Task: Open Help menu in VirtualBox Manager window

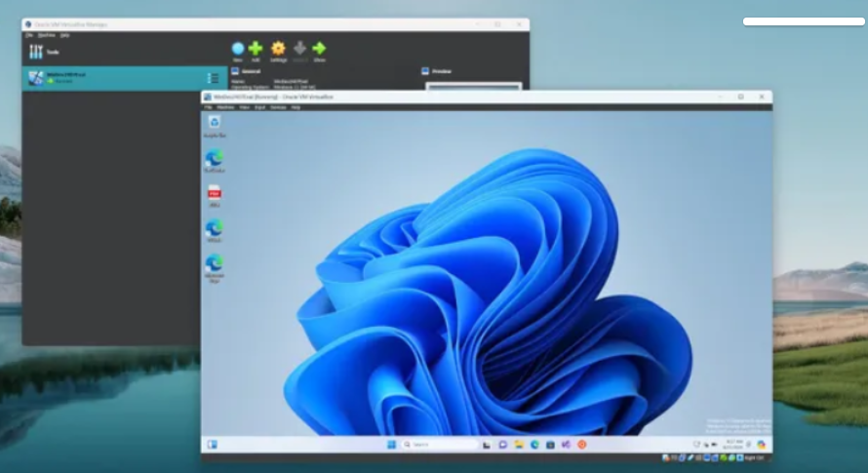Action: tap(64, 35)
